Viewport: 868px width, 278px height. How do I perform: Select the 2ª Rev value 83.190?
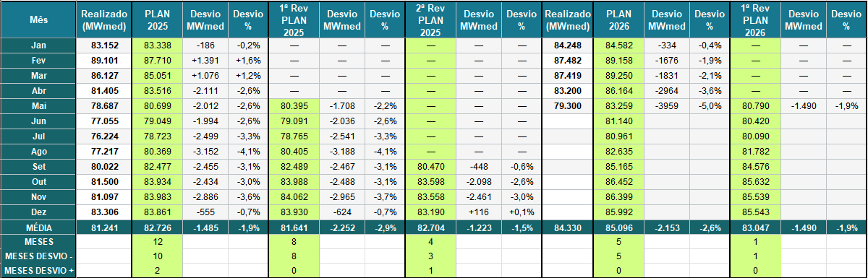point(431,212)
